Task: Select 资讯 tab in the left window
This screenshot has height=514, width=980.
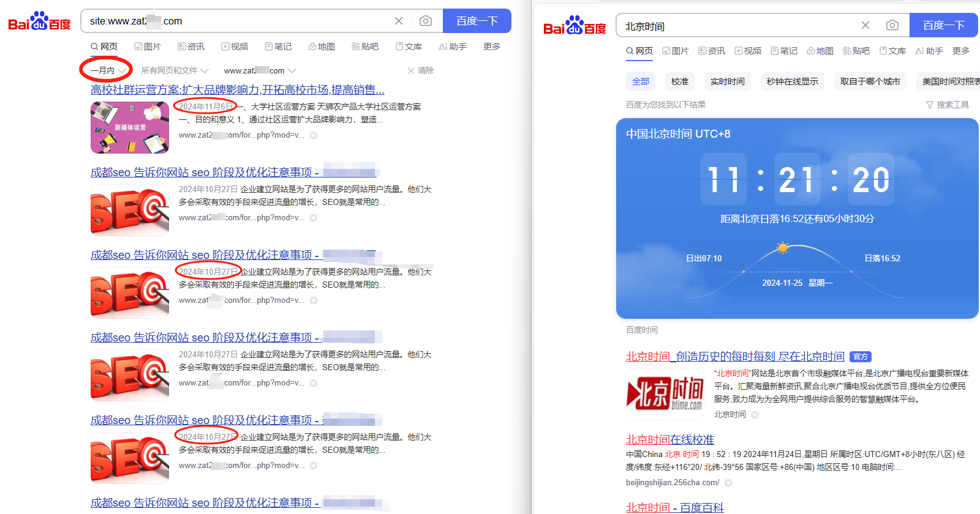Action: (191, 47)
